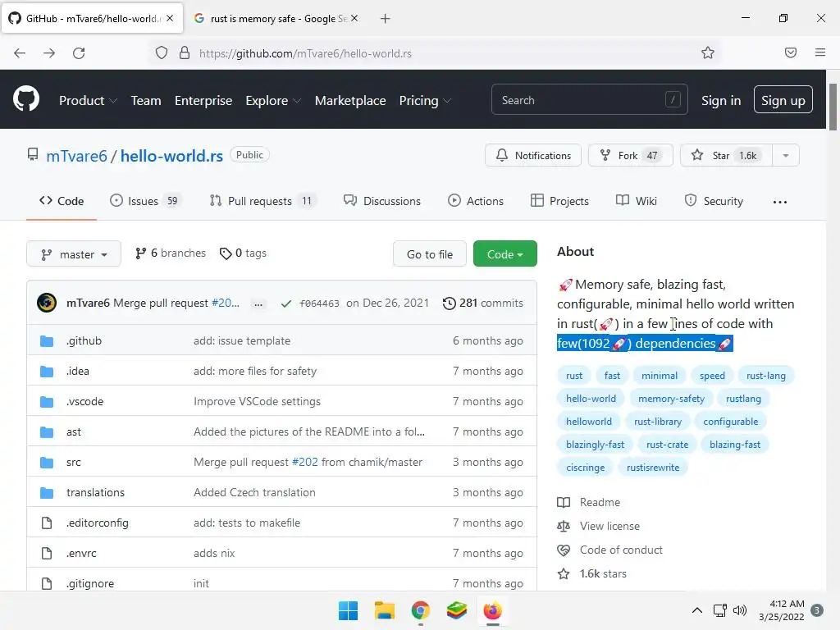Open the Security tab

(x=714, y=201)
